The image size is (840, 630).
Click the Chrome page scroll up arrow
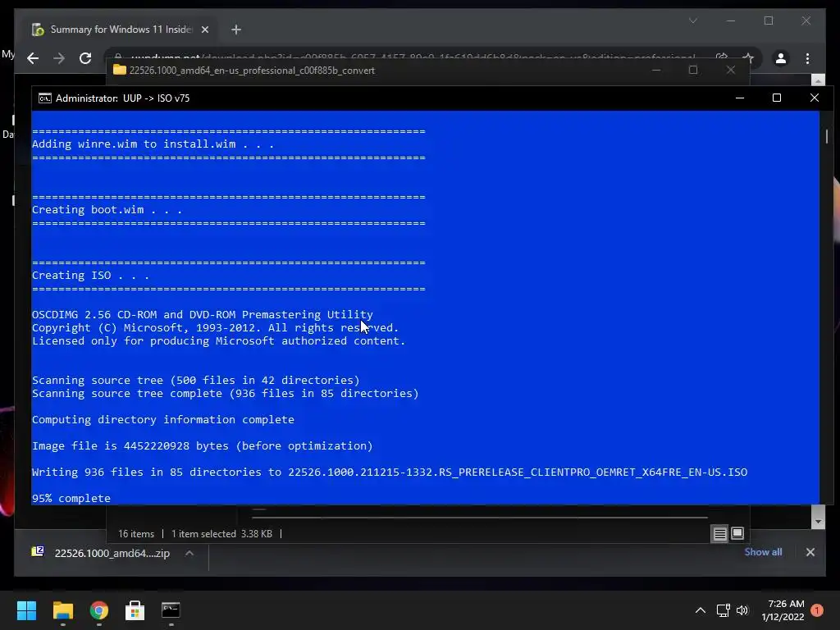[x=818, y=80]
